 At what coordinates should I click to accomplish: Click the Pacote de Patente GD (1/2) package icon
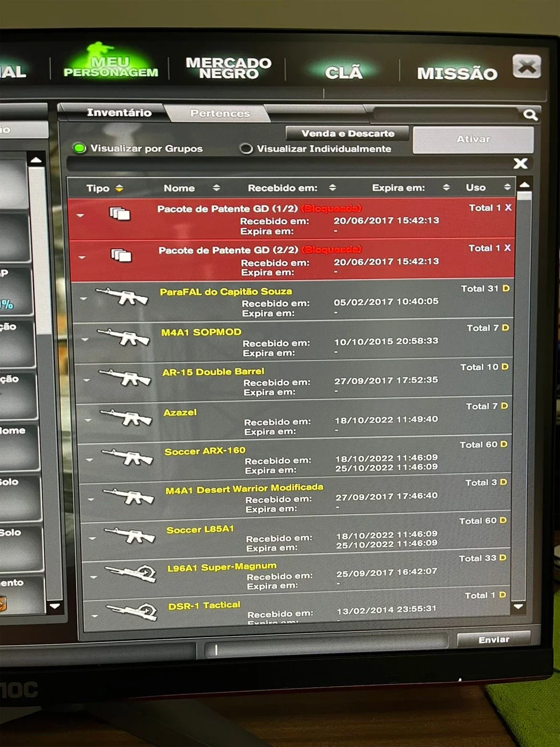[x=120, y=214]
